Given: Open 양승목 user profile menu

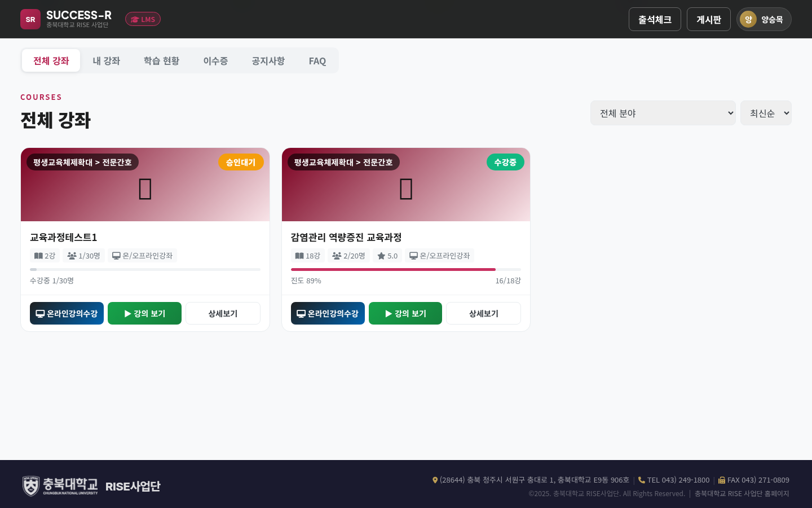Looking at the screenshot, I should coord(764,19).
